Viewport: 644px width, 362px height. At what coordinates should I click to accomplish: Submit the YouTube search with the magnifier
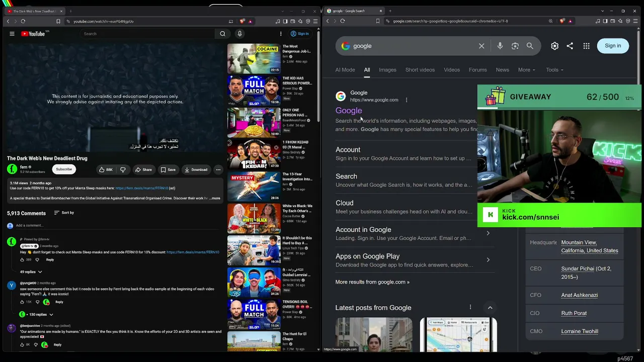(222, 34)
